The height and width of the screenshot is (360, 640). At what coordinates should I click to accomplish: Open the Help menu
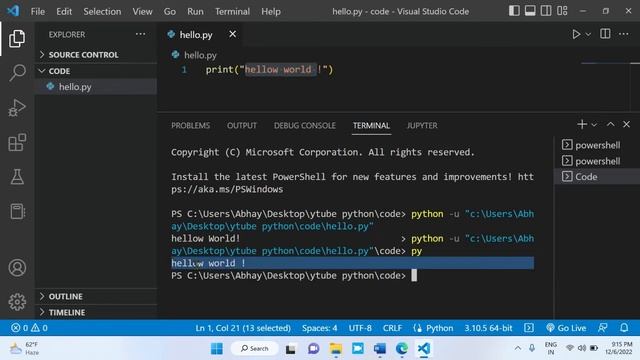point(271,11)
